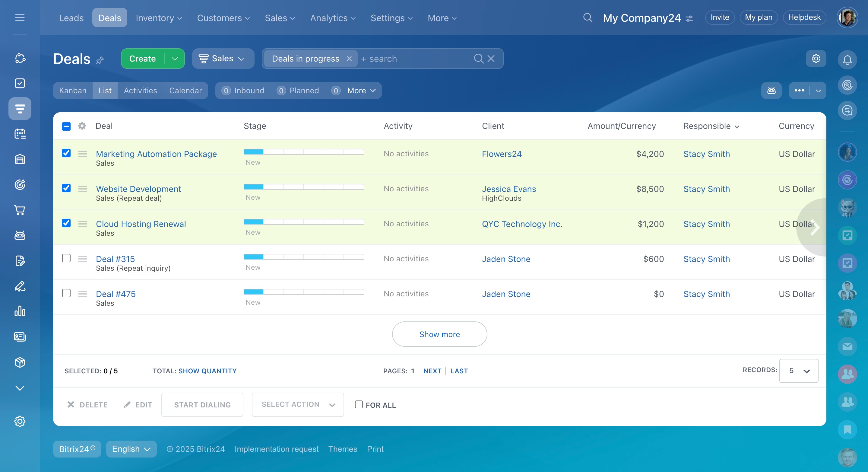
Task: Open the Sales pipeline dropdown
Action: pyautogui.click(x=223, y=59)
